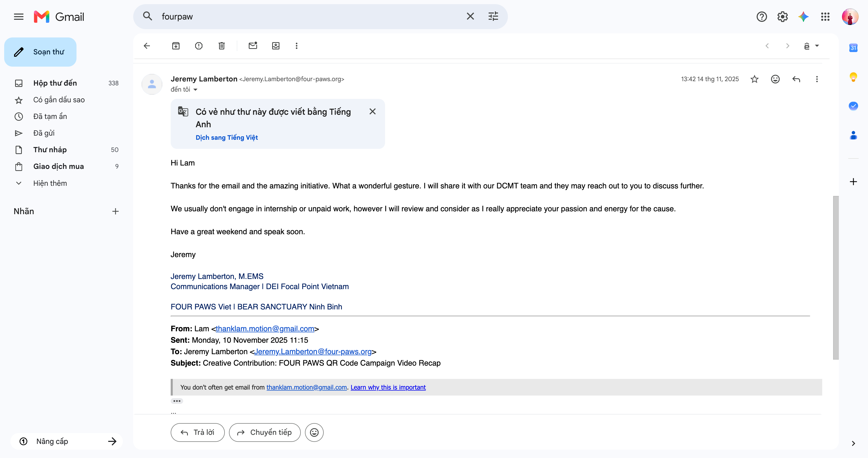Click the message scrollbar thumb

(x=836, y=278)
